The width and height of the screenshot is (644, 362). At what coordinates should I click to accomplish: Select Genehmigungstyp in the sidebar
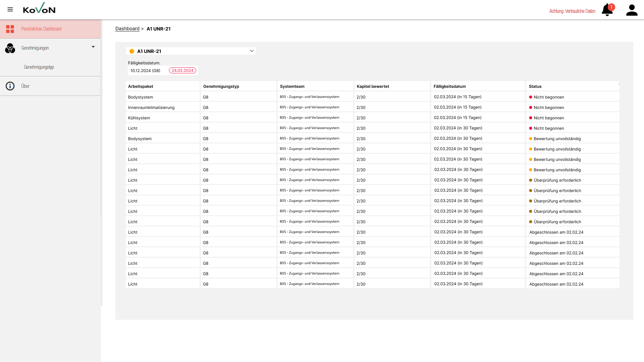click(x=39, y=67)
